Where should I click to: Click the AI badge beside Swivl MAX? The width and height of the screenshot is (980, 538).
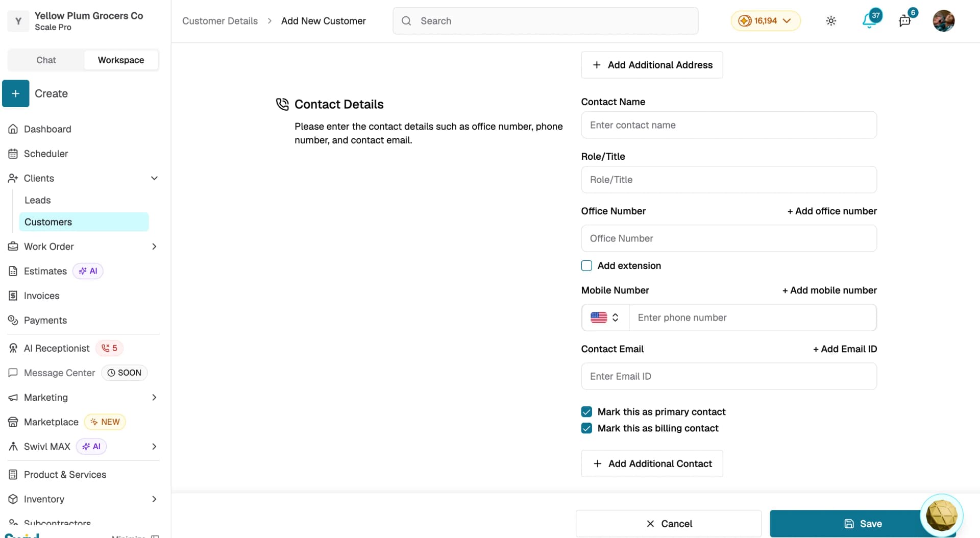(x=91, y=447)
